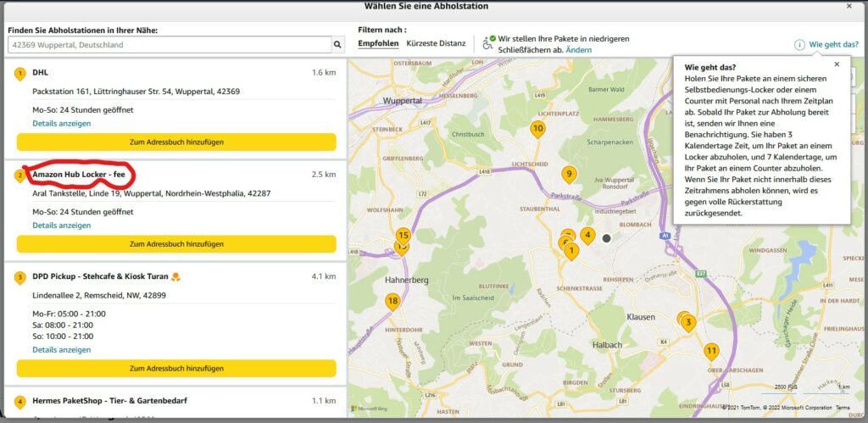Add Amazon Hub Locker to the address book
This screenshot has width=868, height=423.
click(x=176, y=243)
